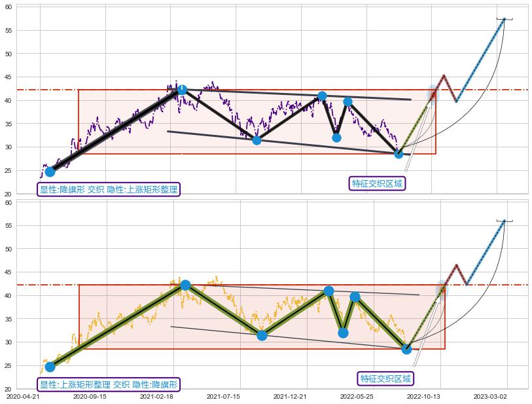Click the first blue marker in the bottom chart
Viewport: 532px width, 404px height.
[x=50, y=367]
